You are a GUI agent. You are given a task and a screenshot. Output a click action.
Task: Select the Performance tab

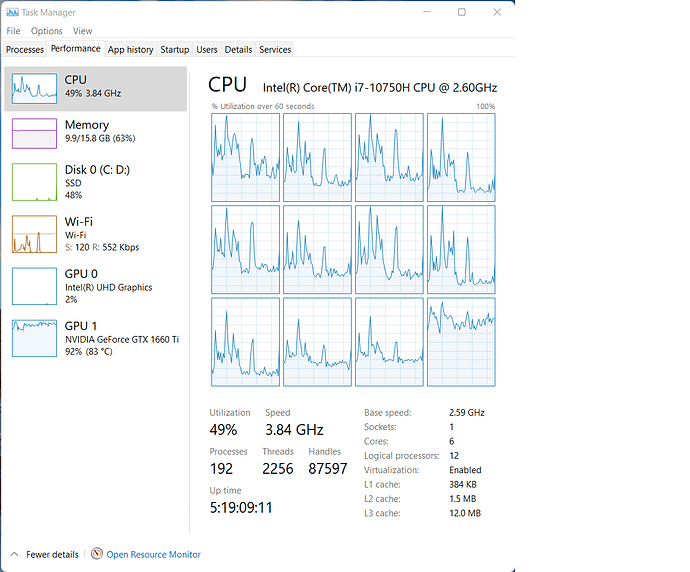[76, 49]
